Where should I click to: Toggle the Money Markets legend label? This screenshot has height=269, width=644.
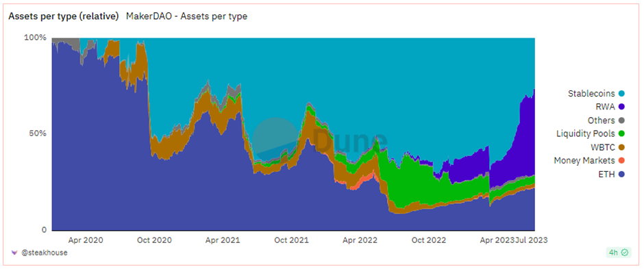click(584, 161)
